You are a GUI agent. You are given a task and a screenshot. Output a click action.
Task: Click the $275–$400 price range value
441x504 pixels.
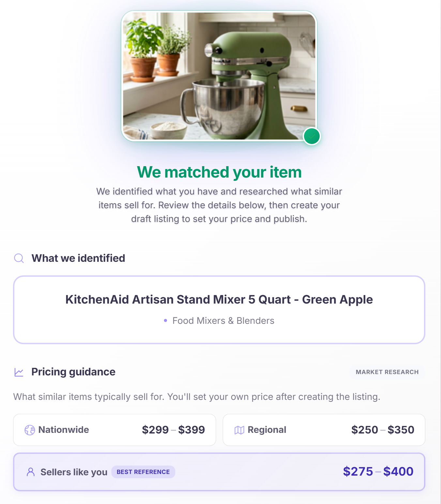point(378,471)
